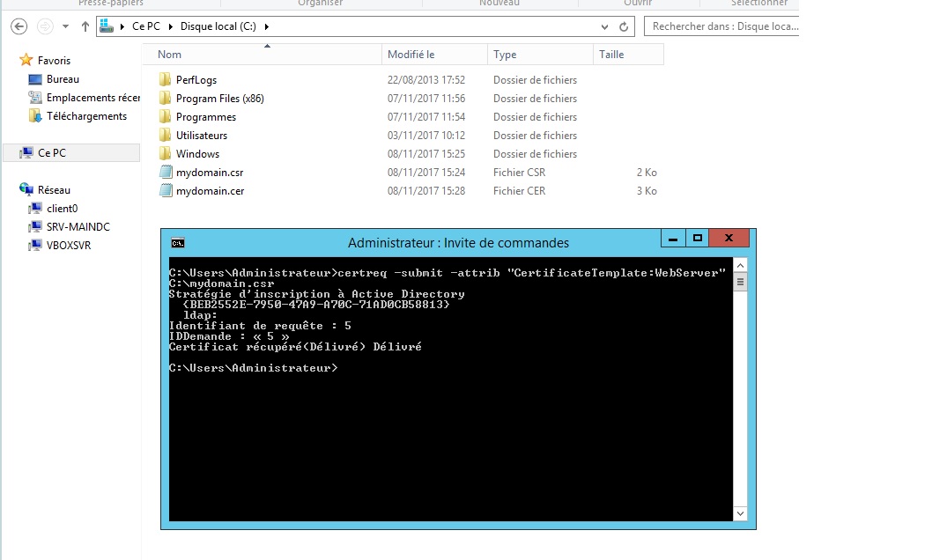Click the 2 Ko size cell
947x560 pixels.
pyautogui.click(x=647, y=172)
